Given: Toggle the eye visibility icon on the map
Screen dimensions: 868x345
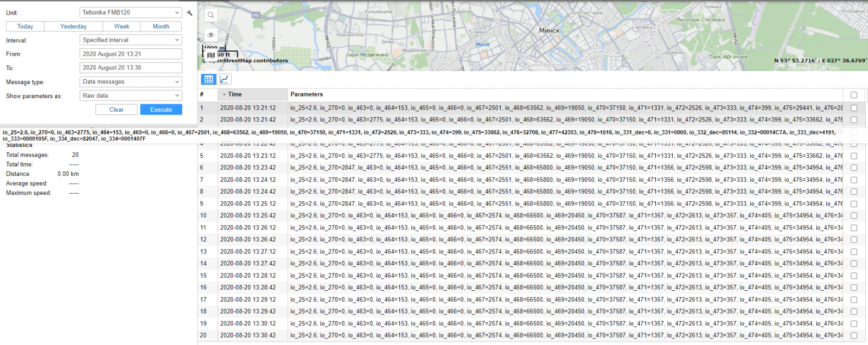Looking at the screenshot, I should [x=211, y=35].
